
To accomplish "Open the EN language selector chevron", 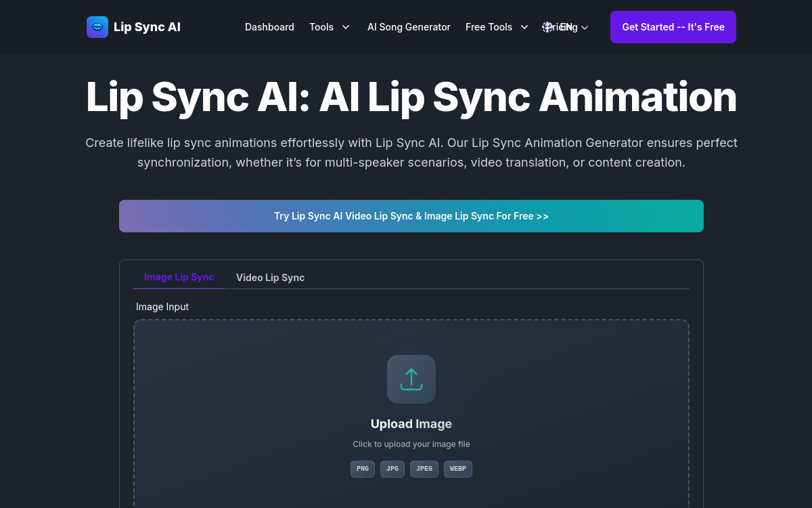I will [x=585, y=27].
